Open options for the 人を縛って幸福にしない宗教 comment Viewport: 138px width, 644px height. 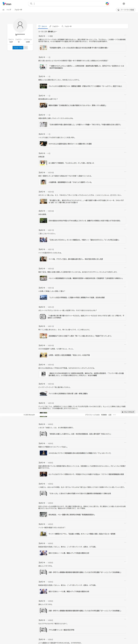tap(125, 287)
